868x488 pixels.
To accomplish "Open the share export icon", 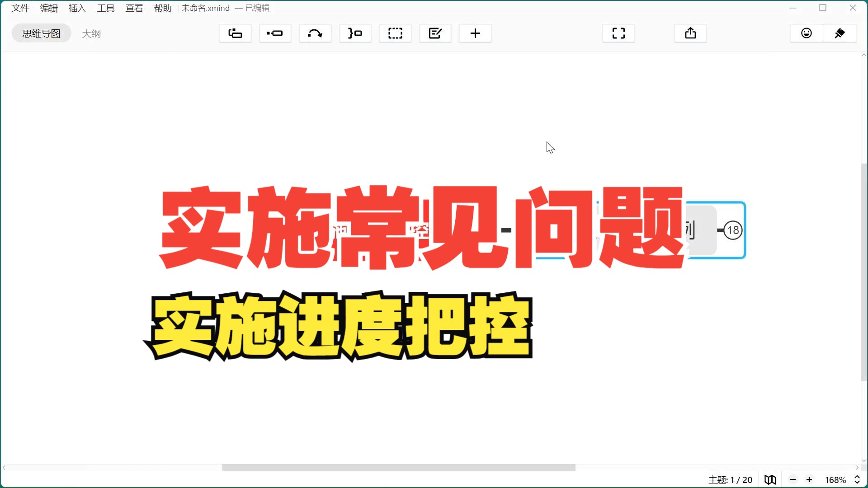I will 690,33.
